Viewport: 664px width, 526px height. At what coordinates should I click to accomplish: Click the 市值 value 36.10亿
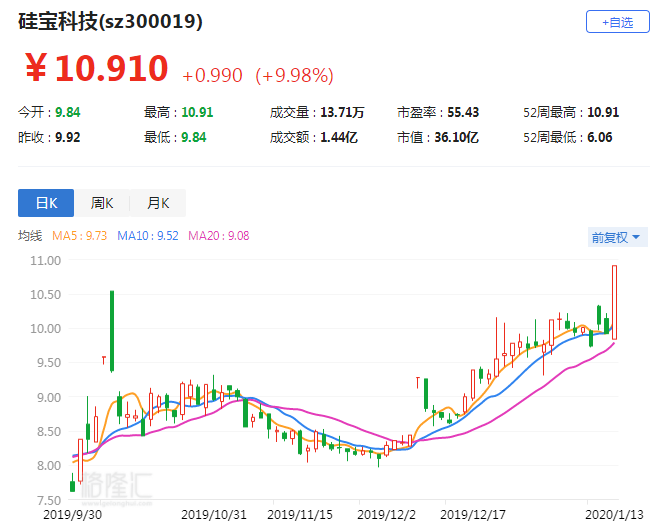(456, 137)
